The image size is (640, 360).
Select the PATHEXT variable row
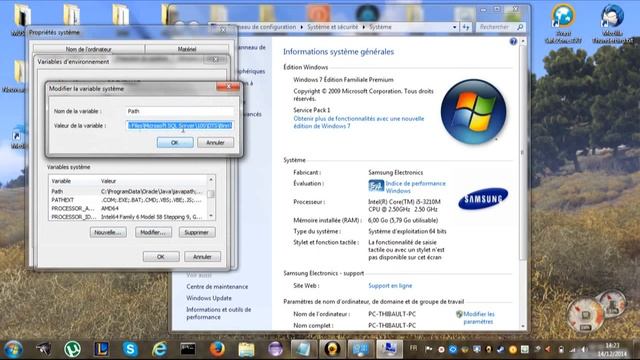[x=128, y=200]
